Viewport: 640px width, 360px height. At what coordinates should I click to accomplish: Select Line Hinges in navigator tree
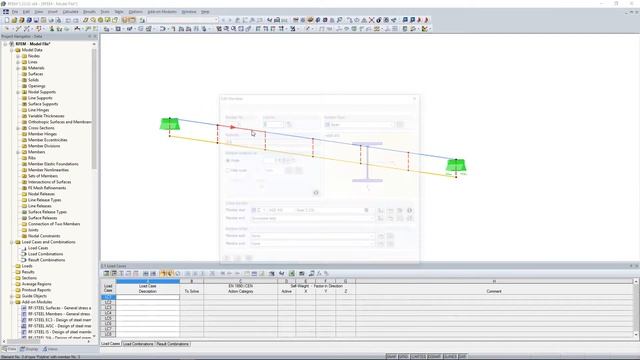tap(38, 110)
